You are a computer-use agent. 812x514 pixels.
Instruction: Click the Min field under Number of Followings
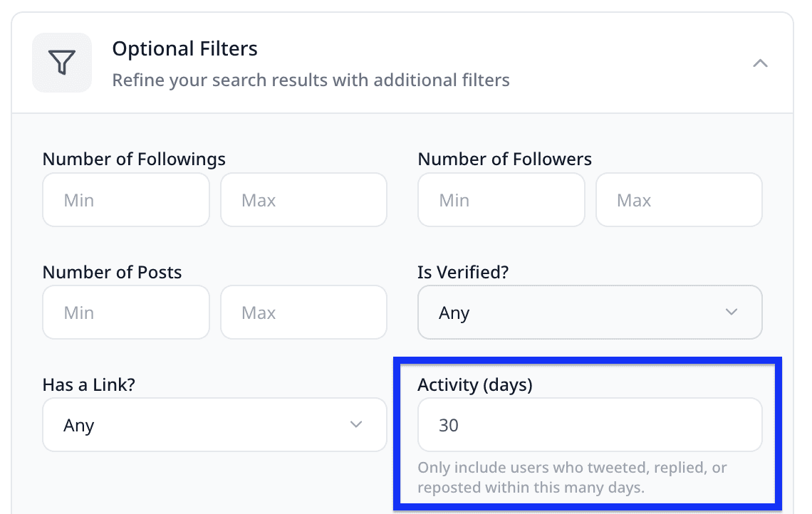click(125, 199)
